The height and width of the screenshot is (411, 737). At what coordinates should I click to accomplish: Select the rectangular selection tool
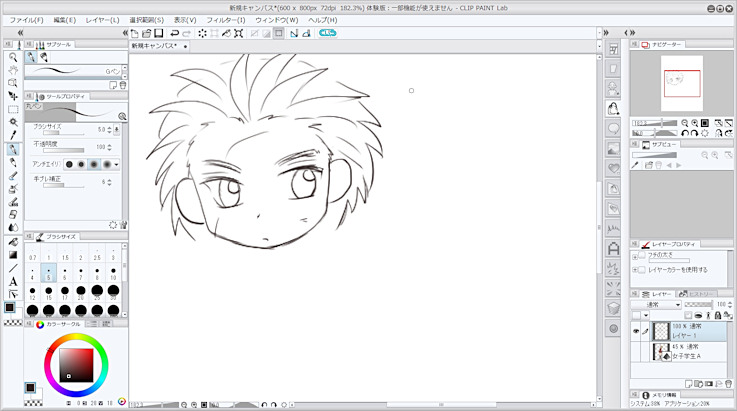pos(13,109)
